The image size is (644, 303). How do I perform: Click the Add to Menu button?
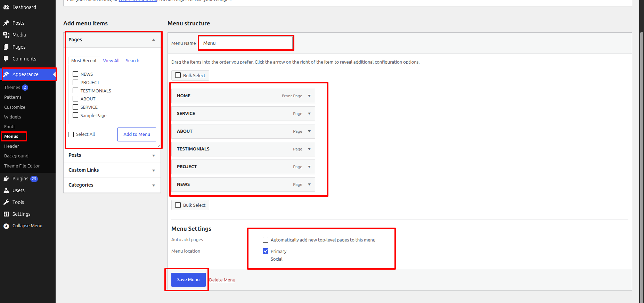point(137,134)
